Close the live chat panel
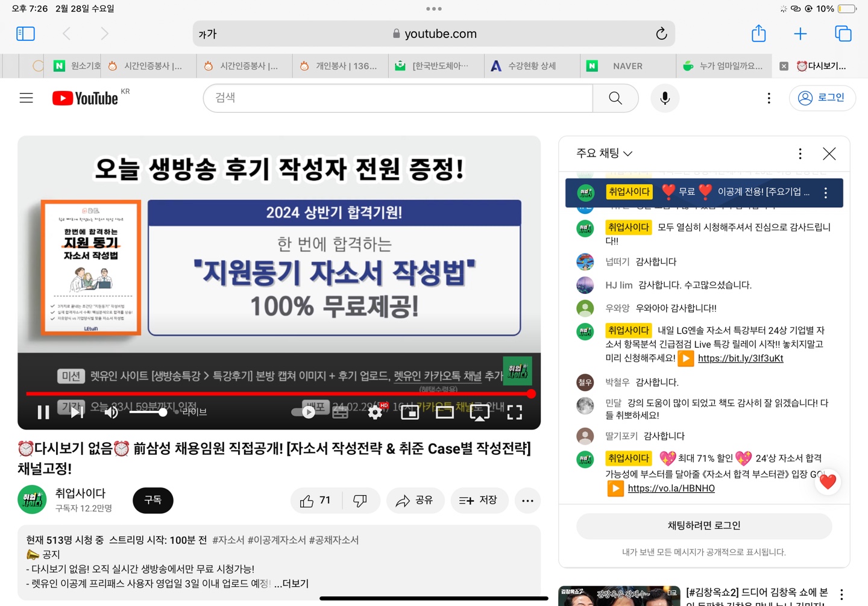868x606 pixels. tap(829, 154)
